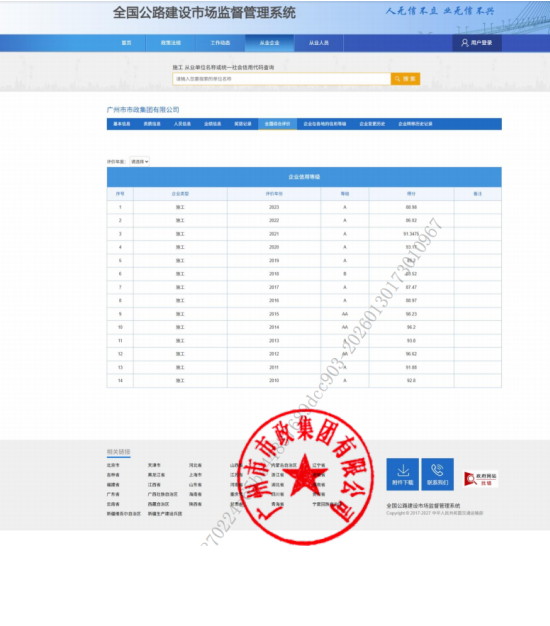Open the 天津市 footer link
The width and height of the screenshot is (550, 626).
point(154,465)
